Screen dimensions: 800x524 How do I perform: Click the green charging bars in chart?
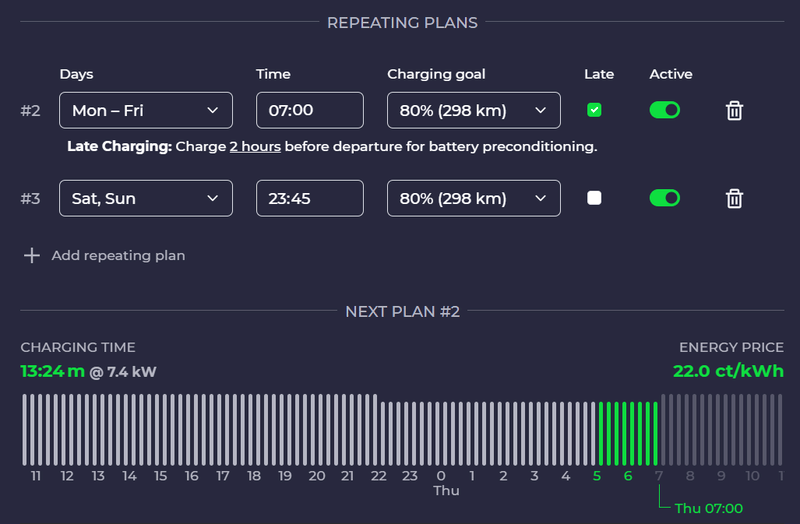click(x=628, y=430)
